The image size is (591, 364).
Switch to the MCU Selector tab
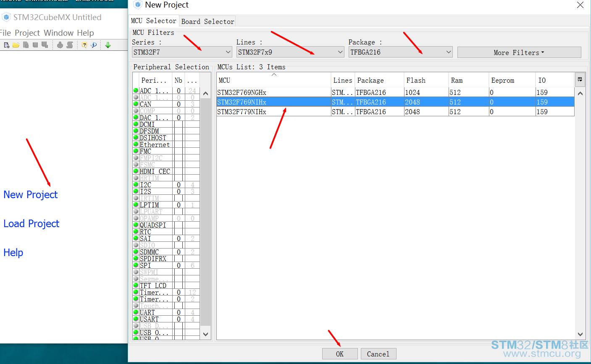(x=154, y=21)
